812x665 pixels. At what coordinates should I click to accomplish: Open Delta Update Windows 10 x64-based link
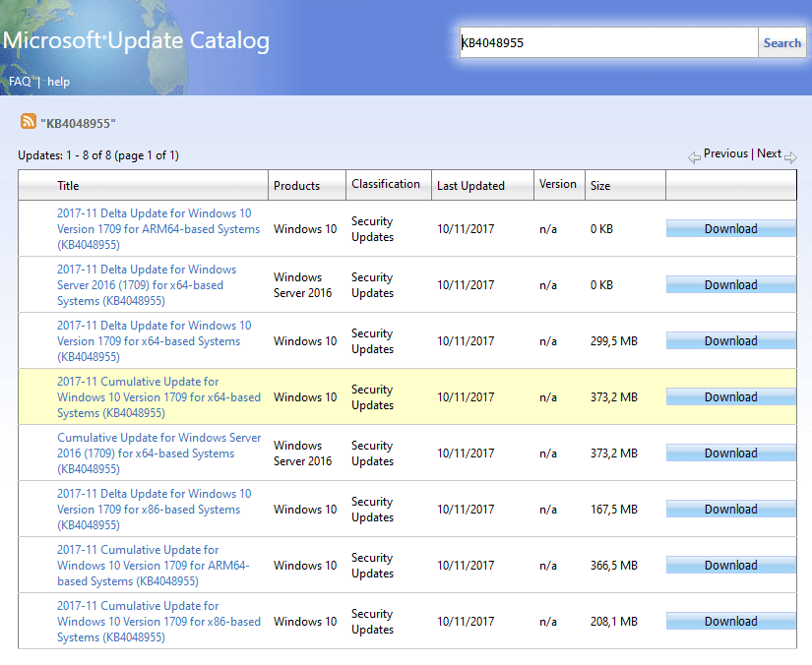[154, 341]
